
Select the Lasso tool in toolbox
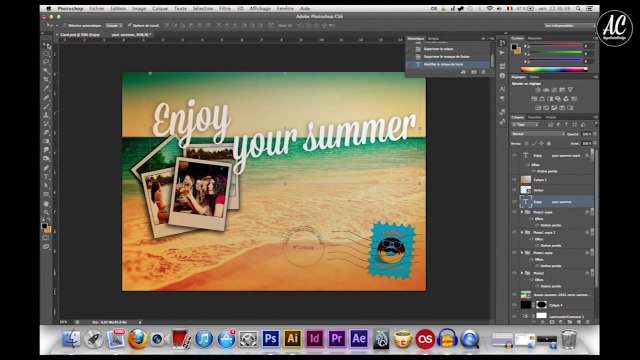coord(47,62)
